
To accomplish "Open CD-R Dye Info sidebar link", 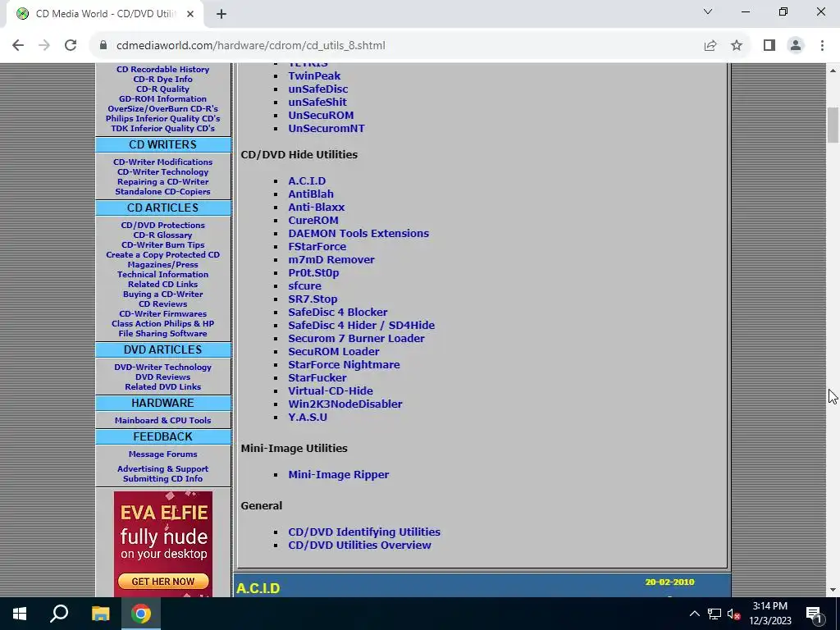I will tap(163, 80).
